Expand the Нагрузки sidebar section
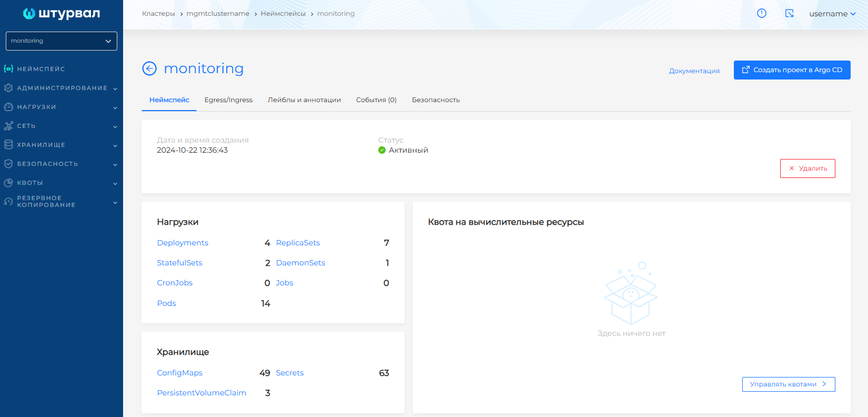Screen dimensions: 868x417 click(x=62, y=107)
